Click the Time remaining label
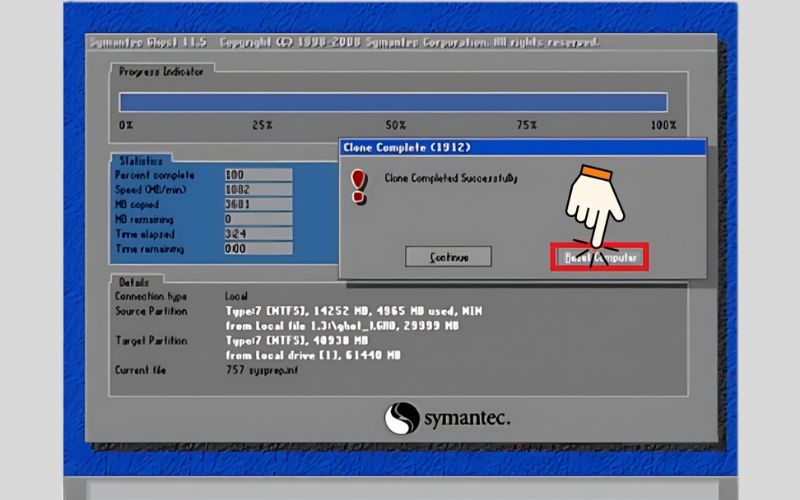Image resolution: width=800 pixels, height=500 pixels. point(149,249)
